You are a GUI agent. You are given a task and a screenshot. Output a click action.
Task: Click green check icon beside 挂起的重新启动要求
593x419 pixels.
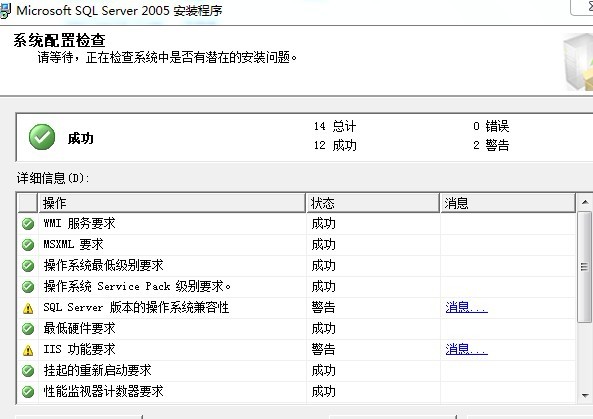click(28, 371)
